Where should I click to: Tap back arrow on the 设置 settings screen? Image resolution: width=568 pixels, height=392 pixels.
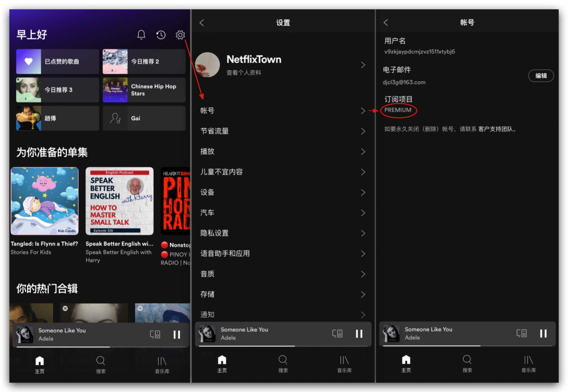click(x=202, y=23)
